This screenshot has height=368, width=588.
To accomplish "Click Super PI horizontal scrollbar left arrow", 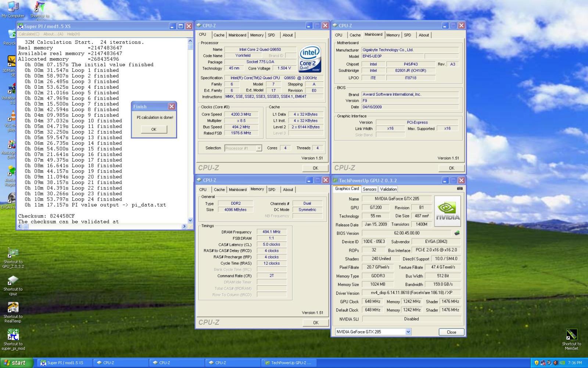I will [x=20, y=226].
